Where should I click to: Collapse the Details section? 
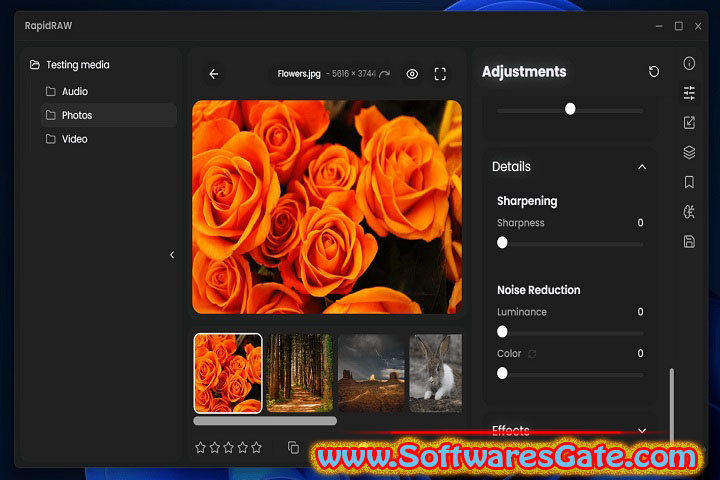[x=642, y=167]
